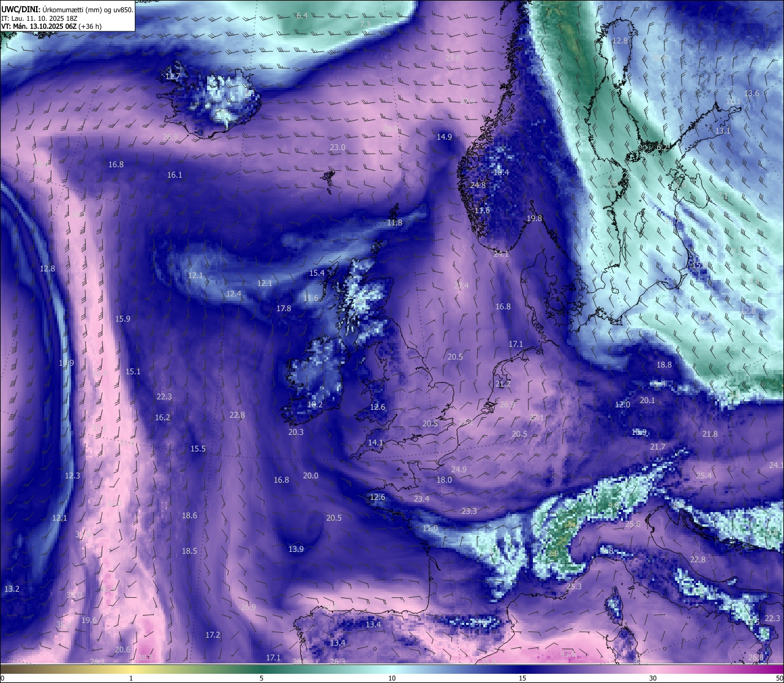Screen dimensions: 784x683
Task: Click the '30' tick on the color scale
Action: click(x=653, y=678)
